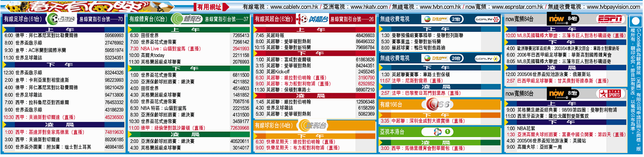Click the channel 166 logo
Viewport: 644px width, 157px height.
coord(438,104)
